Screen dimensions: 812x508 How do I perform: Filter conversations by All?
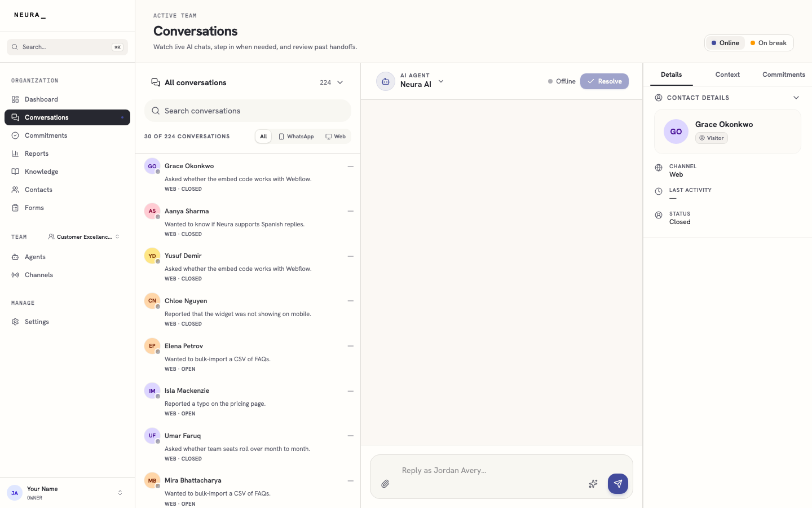(x=263, y=137)
